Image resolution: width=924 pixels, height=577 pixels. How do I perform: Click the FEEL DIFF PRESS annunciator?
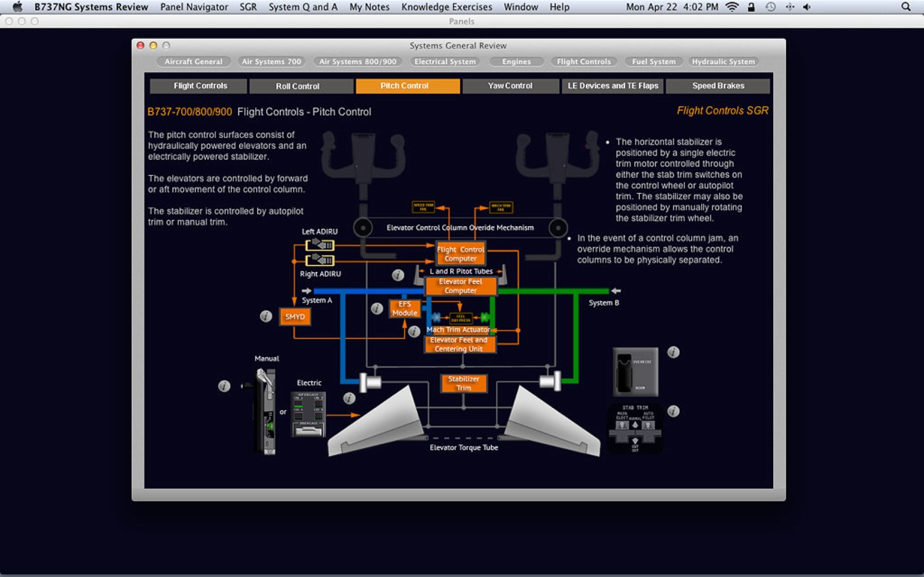pos(461,318)
